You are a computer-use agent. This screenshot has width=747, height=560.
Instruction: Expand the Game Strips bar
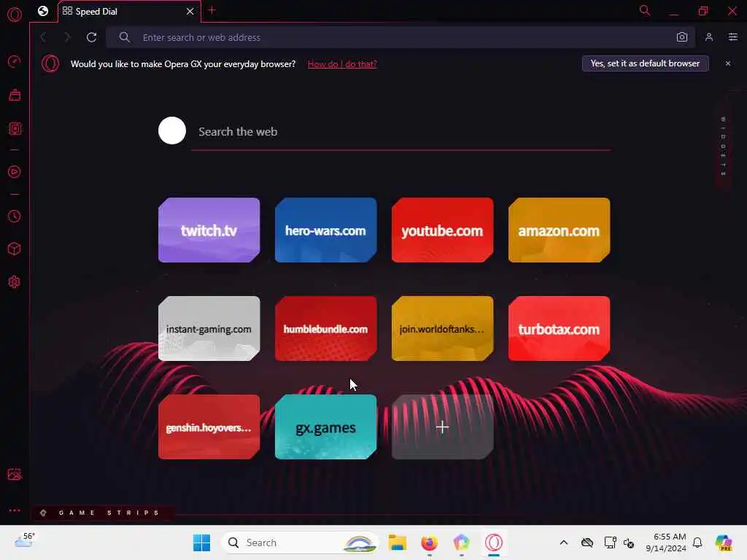[x=102, y=513]
